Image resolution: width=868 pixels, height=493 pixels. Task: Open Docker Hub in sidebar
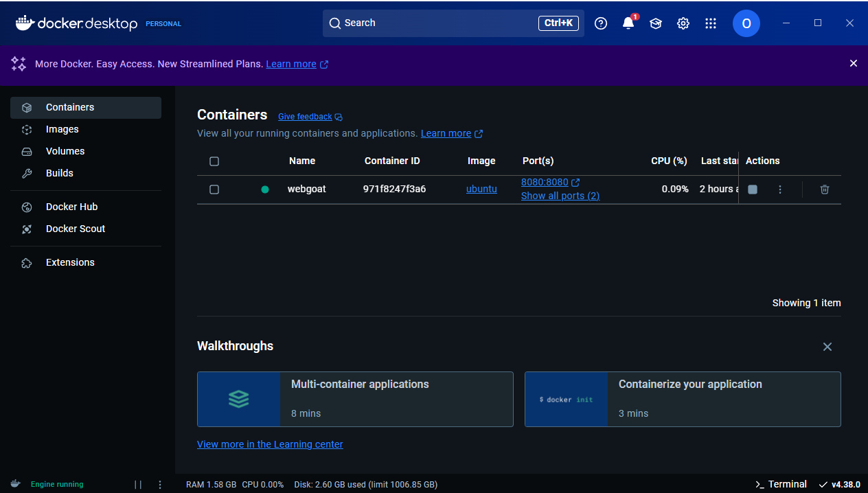(x=86, y=207)
